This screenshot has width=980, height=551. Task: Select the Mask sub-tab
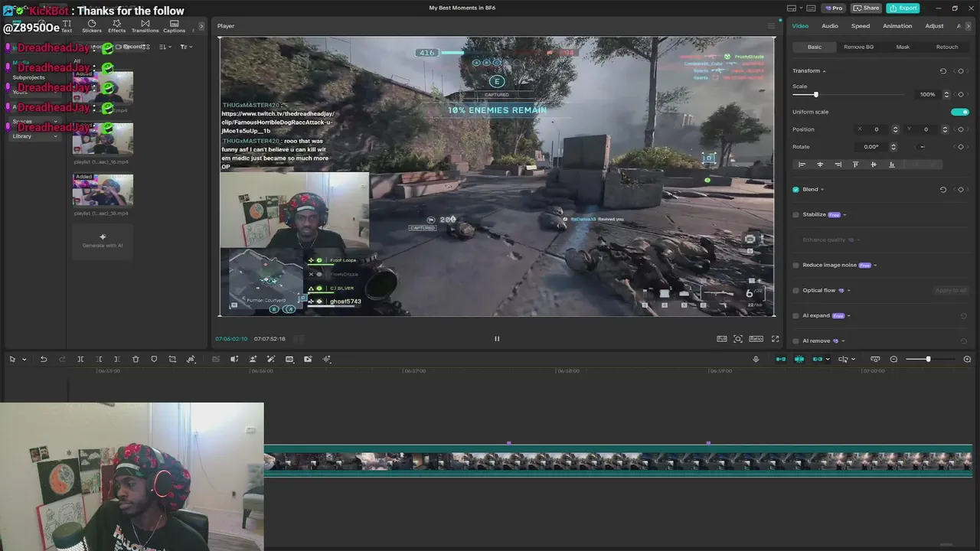903,47
